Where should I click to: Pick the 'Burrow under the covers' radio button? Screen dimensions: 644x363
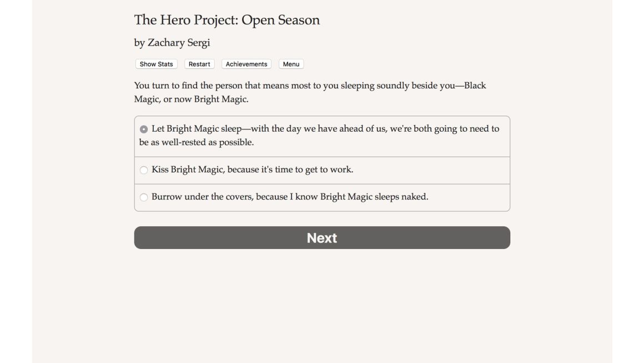[x=144, y=197]
